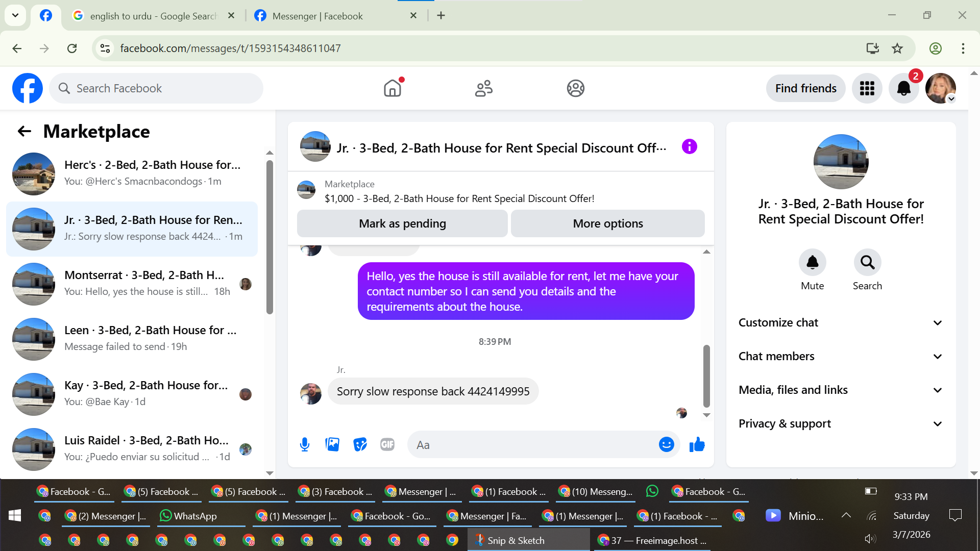
Task: Open the volume speaker tray icon
Action: pyautogui.click(x=870, y=539)
